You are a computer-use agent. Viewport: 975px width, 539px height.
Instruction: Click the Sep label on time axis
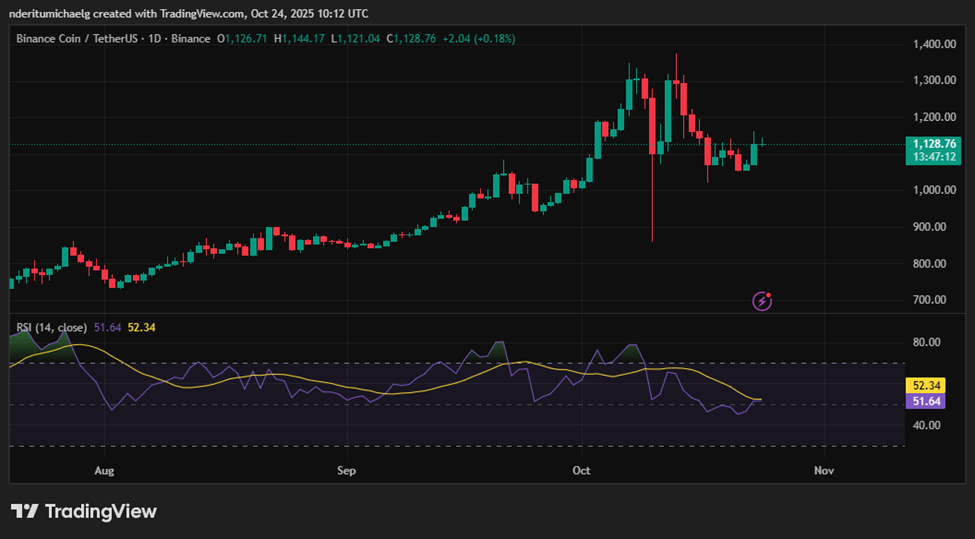tap(346, 469)
